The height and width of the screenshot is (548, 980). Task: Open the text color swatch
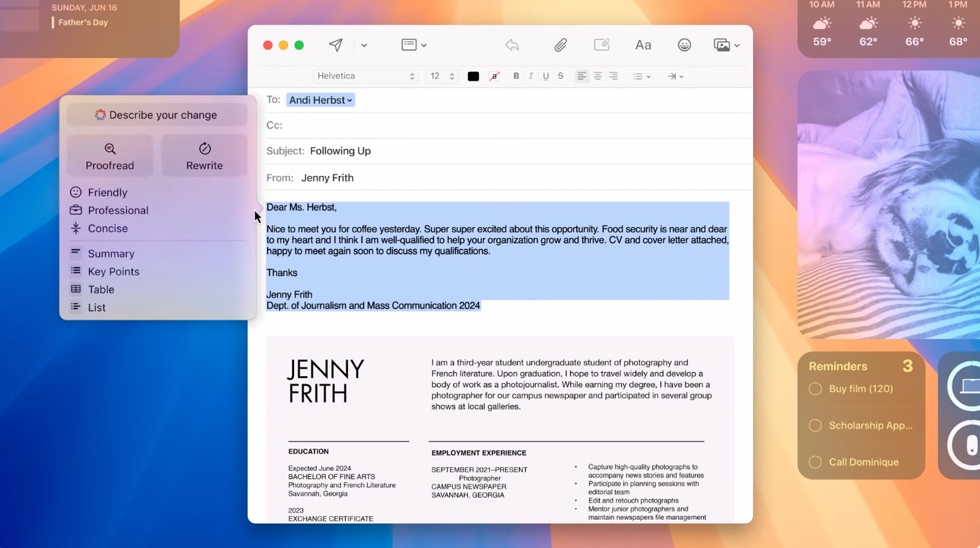click(473, 76)
